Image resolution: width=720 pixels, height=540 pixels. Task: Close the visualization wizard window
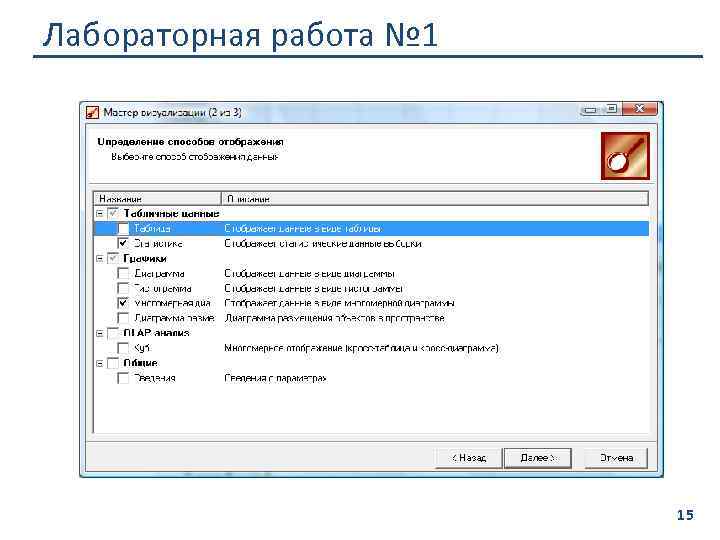(x=640, y=109)
